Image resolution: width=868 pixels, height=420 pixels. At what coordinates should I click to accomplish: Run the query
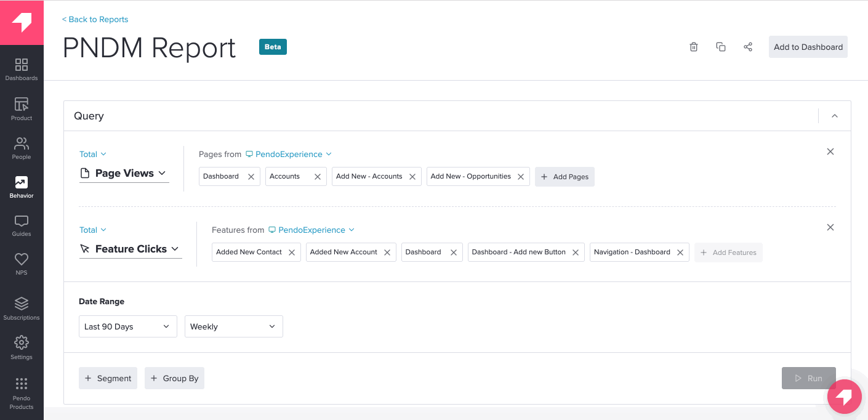[x=809, y=378]
